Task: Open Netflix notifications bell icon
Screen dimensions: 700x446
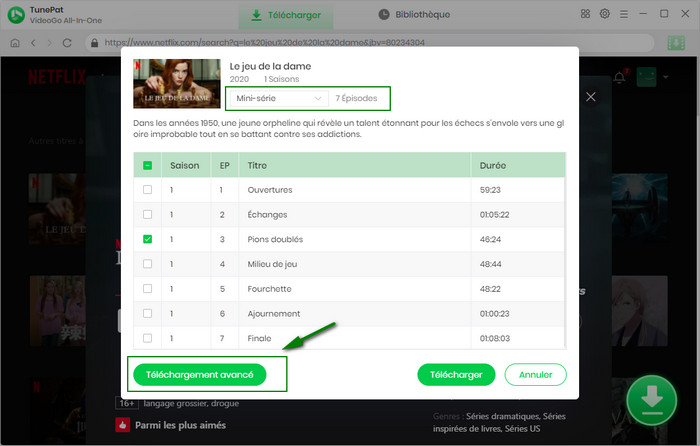Action: point(619,78)
